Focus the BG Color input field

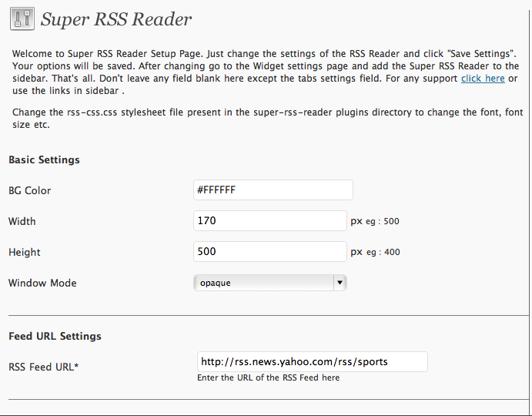coord(273,190)
